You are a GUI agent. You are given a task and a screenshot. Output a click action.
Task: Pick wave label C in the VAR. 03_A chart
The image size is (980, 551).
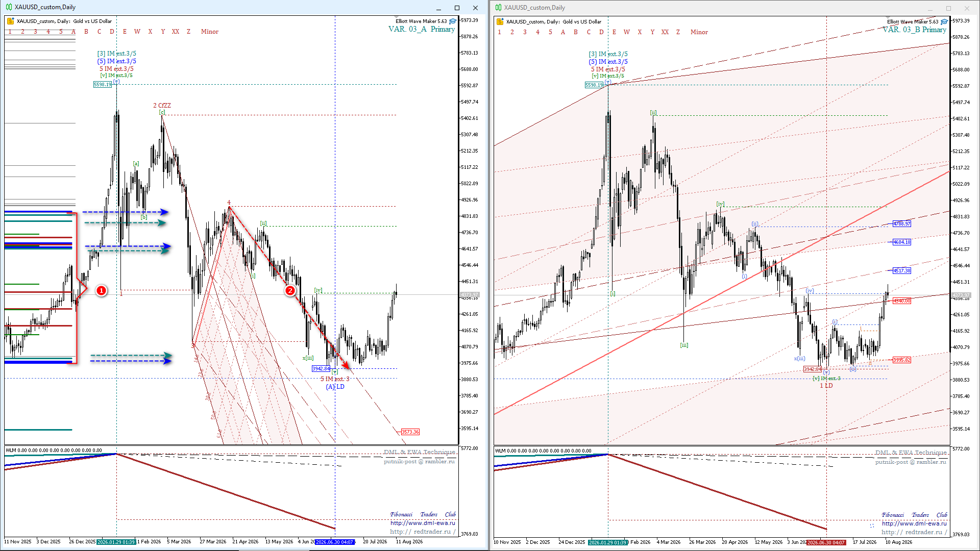pos(99,32)
